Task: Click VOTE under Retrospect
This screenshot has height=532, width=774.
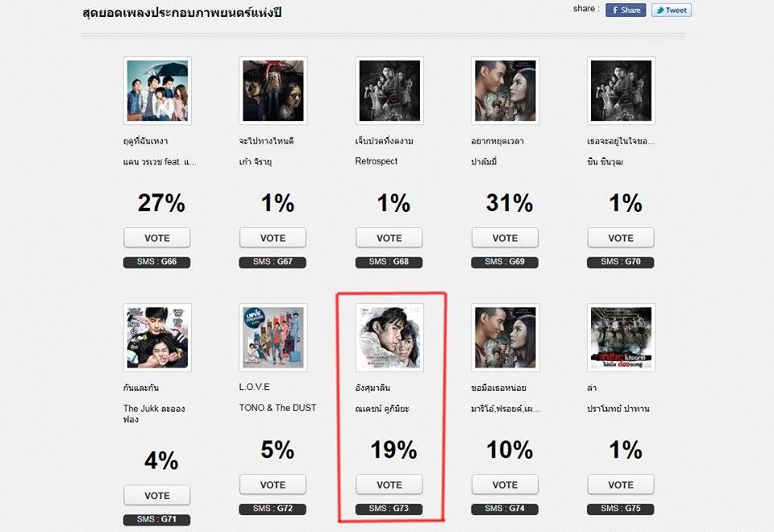Action: 389,238
